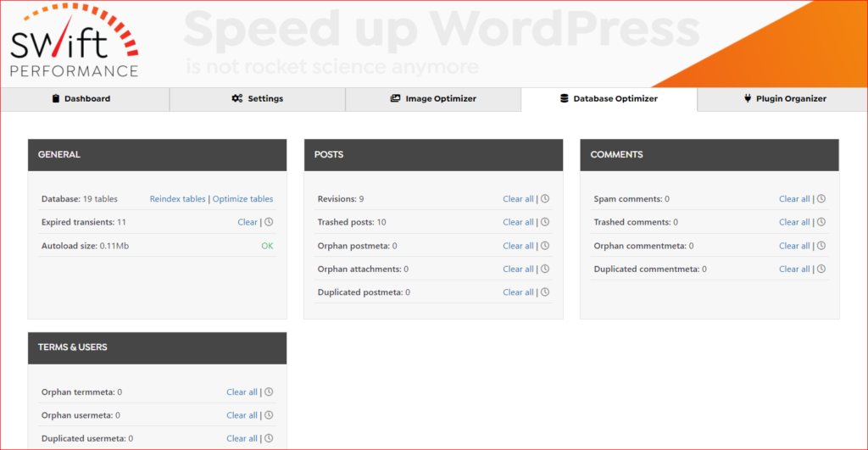
Task: Click the 'Orphan postmeta: 0' text
Action: coord(357,246)
